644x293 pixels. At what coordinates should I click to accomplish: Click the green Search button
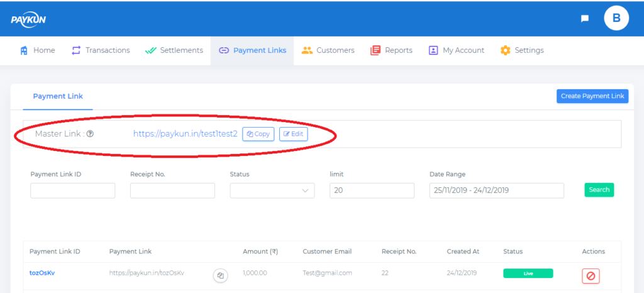click(599, 190)
